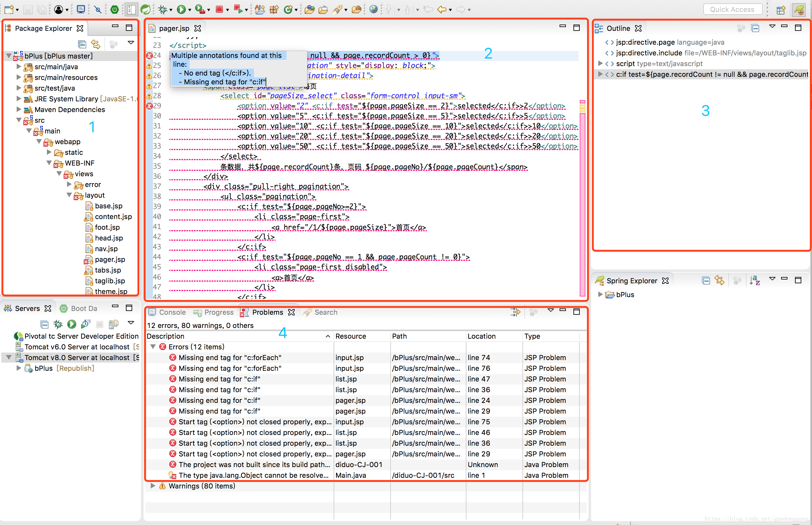Select the pager.jsp editor tab

tap(174, 28)
